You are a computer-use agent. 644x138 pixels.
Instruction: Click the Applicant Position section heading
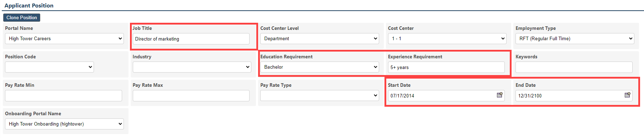pos(29,5)
